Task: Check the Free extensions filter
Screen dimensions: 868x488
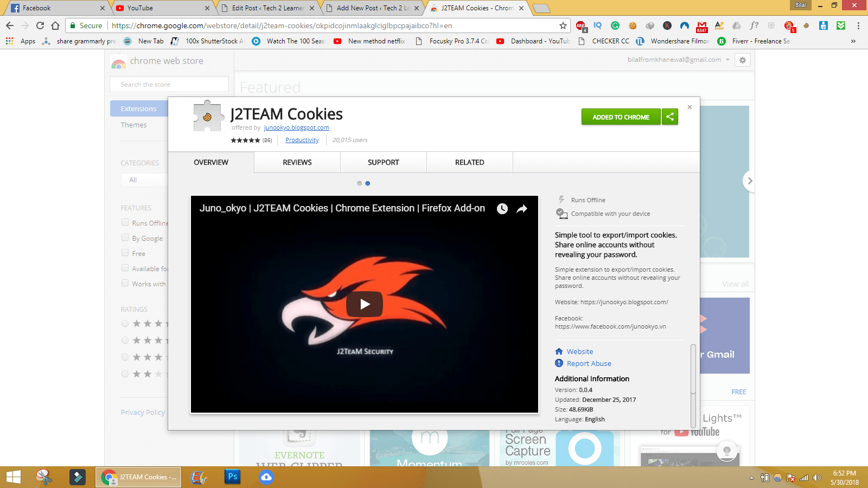Action: point(125,253)
